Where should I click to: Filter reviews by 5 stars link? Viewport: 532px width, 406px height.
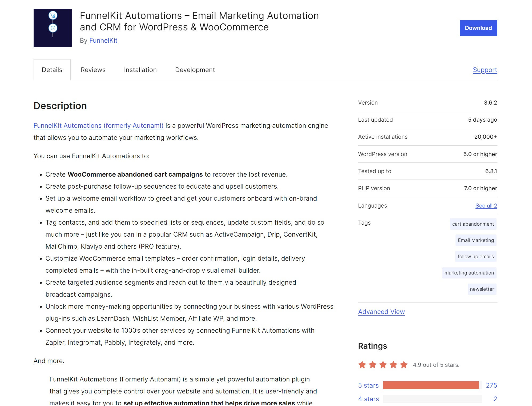368,385
